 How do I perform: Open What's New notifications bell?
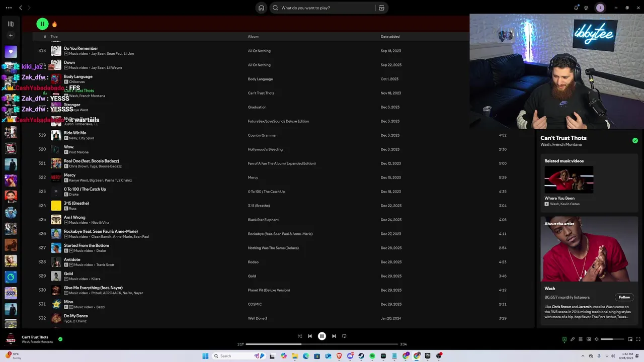click(x=576, y=8)
